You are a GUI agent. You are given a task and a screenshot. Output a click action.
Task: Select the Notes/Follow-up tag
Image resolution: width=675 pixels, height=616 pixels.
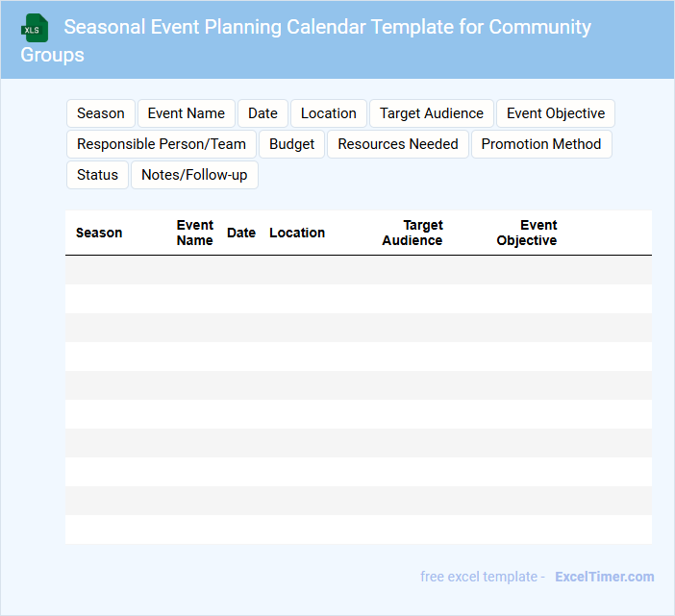194,175
